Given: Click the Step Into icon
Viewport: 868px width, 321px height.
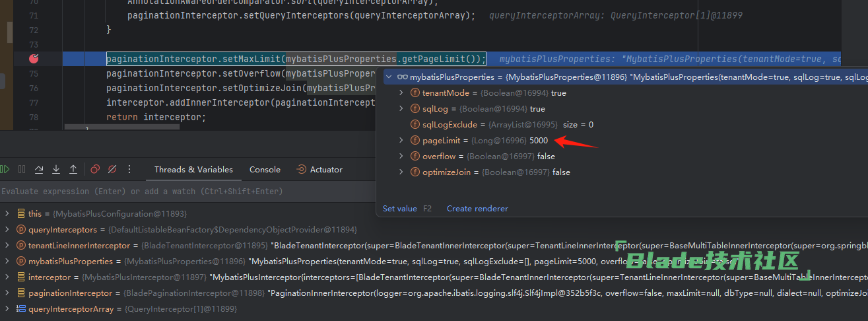Looking at the screenshot, I should [x=56, y=170].
